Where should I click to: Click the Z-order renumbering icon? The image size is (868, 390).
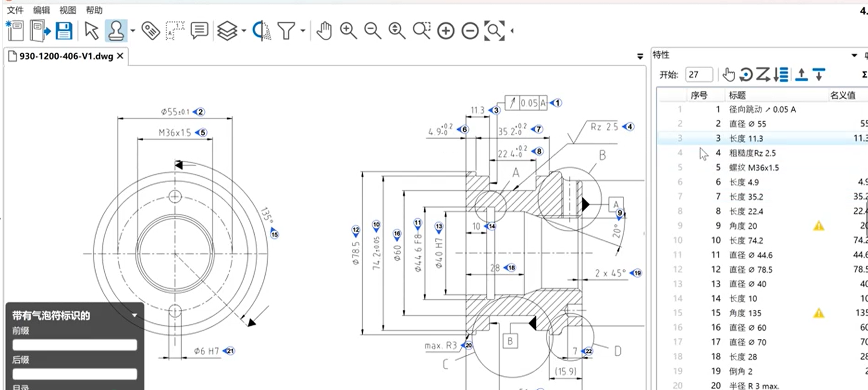point(763,75)
